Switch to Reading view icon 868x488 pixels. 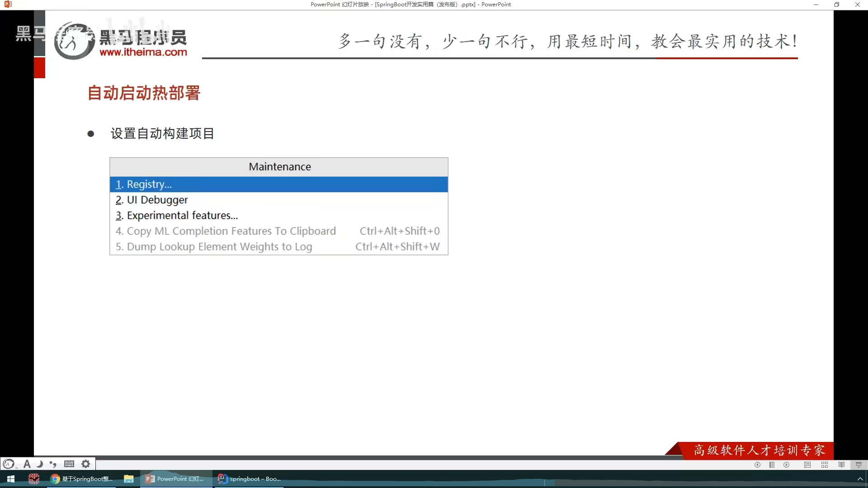tap(841, 465)
